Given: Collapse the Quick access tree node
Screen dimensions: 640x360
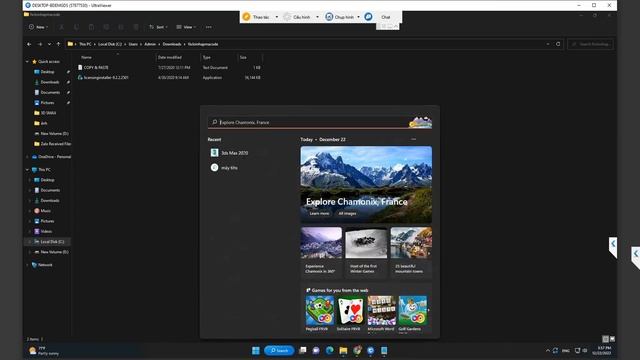Looking at the screenshot, I should point(27,62).
